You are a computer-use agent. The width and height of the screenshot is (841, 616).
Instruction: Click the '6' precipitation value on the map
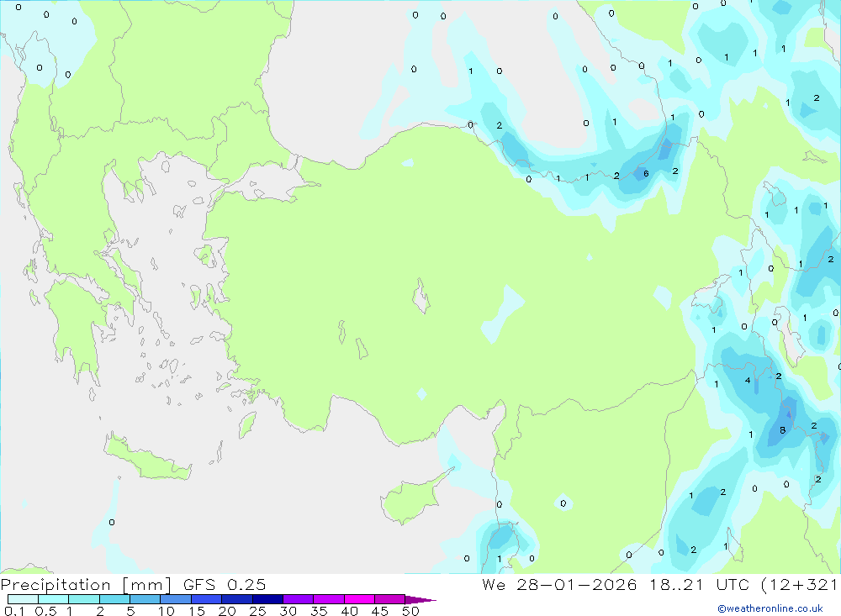click(x=646, y=174)
